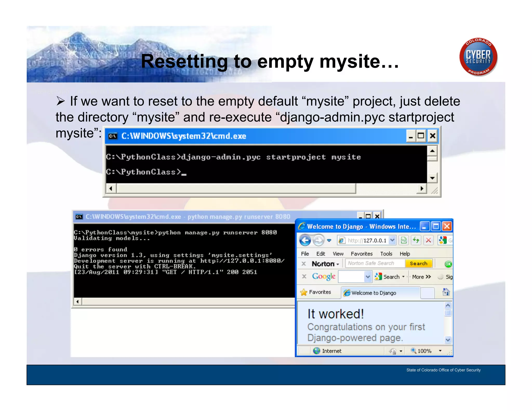This screenshot has height=411, width=532.
Task: Click the IE logo in title bar
Action: pos(302,226)
